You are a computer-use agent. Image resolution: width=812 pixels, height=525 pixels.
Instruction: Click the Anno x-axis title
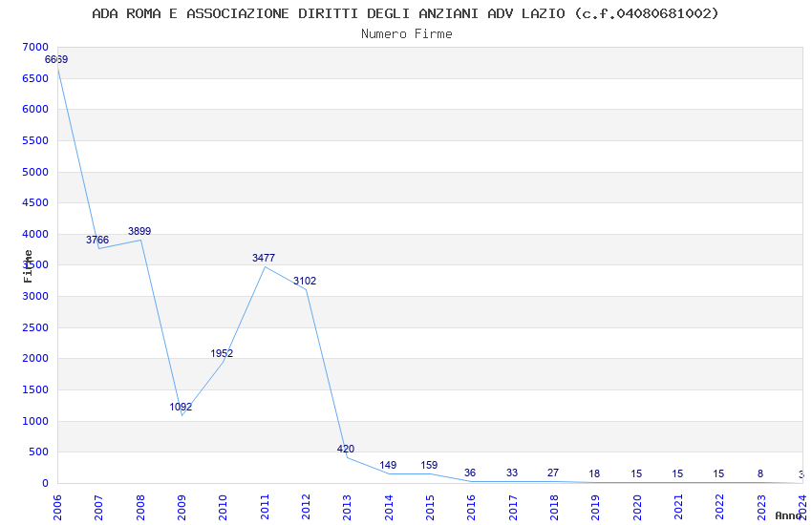point(788,515)
